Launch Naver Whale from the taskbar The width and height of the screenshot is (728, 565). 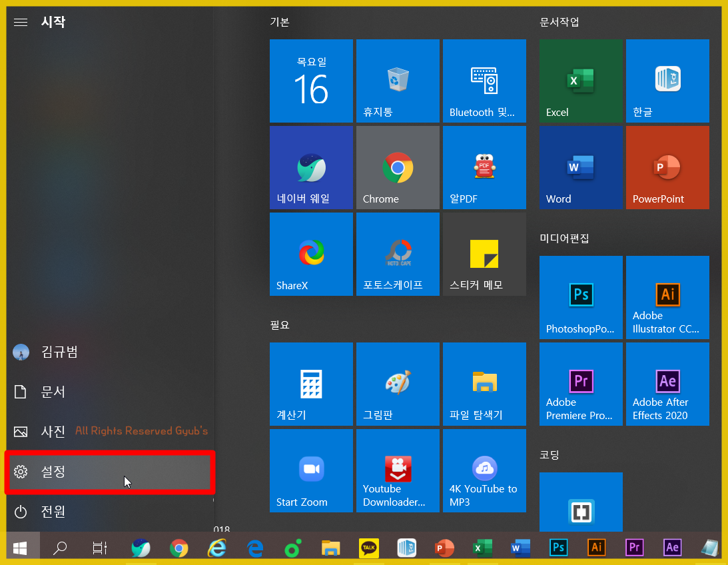(x=141, y=548)
